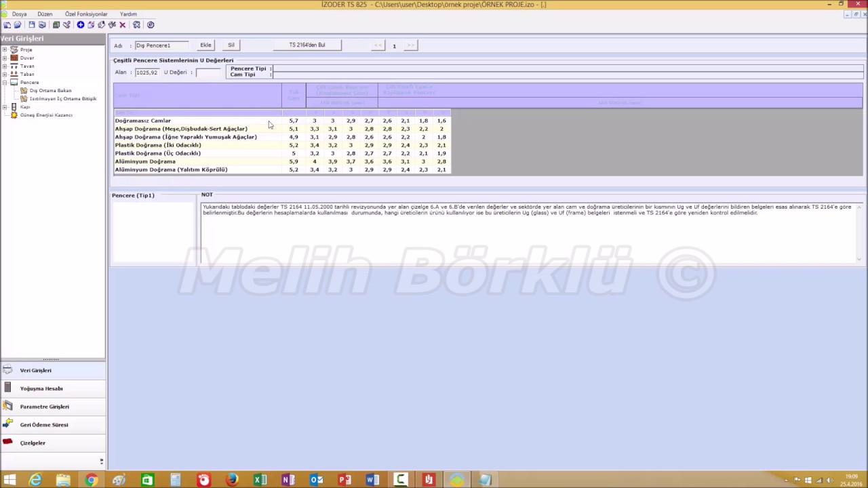Select Alüminyum Doğrama (Yalıtım Köprülü) row
The image size is (868, 488).
tap(282, 169)
